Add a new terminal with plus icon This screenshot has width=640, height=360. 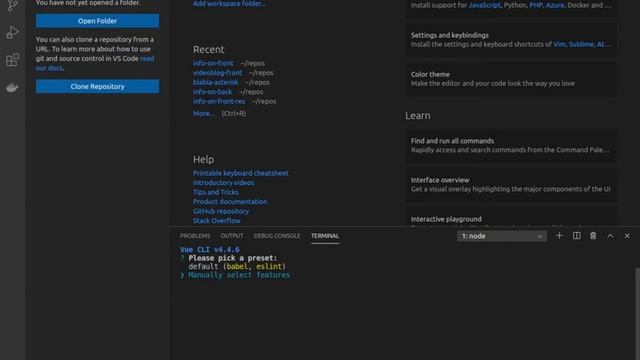559,236
